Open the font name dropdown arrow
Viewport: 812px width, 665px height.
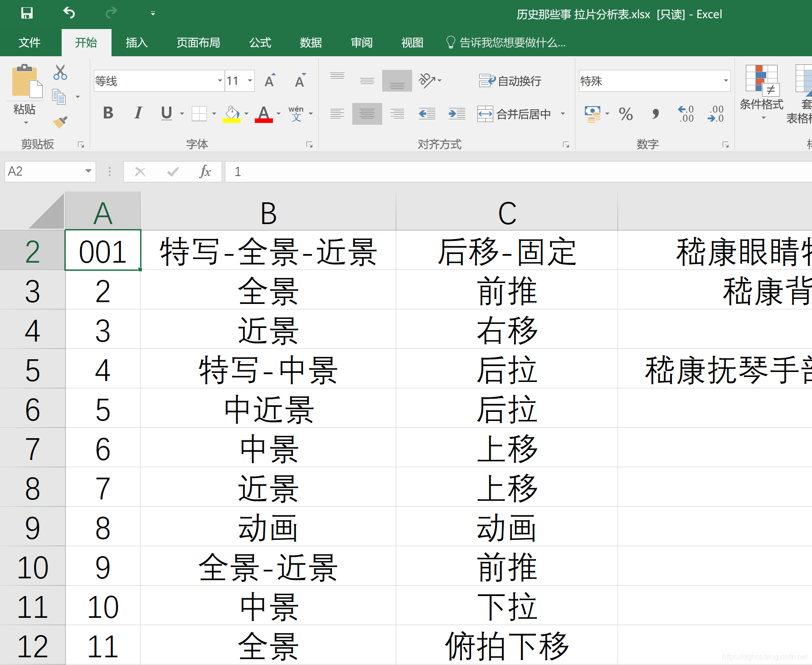coord(220,81)
